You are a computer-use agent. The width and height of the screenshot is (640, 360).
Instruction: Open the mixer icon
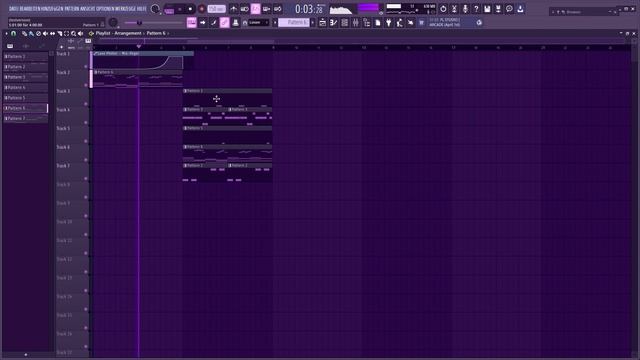coord(356,23)
